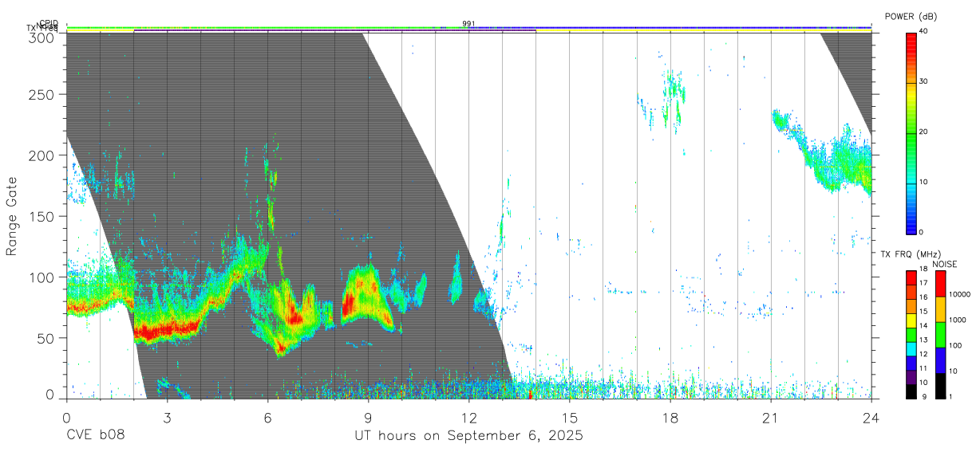Click the "NOISE" legend title
Image resolution: width=980 pixels, height=452 pixels.
point(944,264)
